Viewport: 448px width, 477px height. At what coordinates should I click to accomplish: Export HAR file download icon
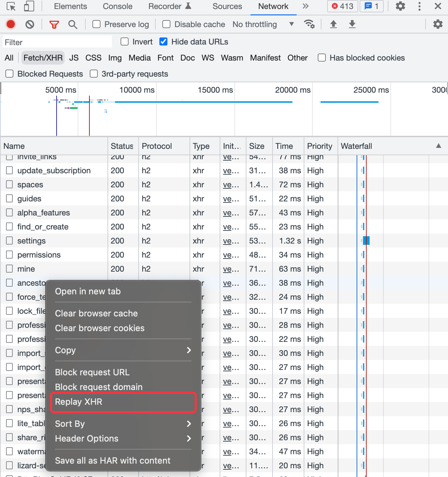coord(352,24)
